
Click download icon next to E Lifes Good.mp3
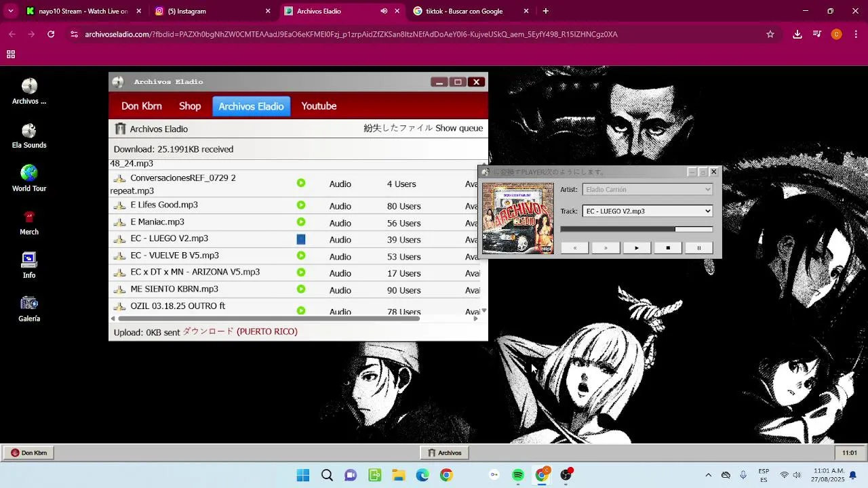tap(119, 205)
